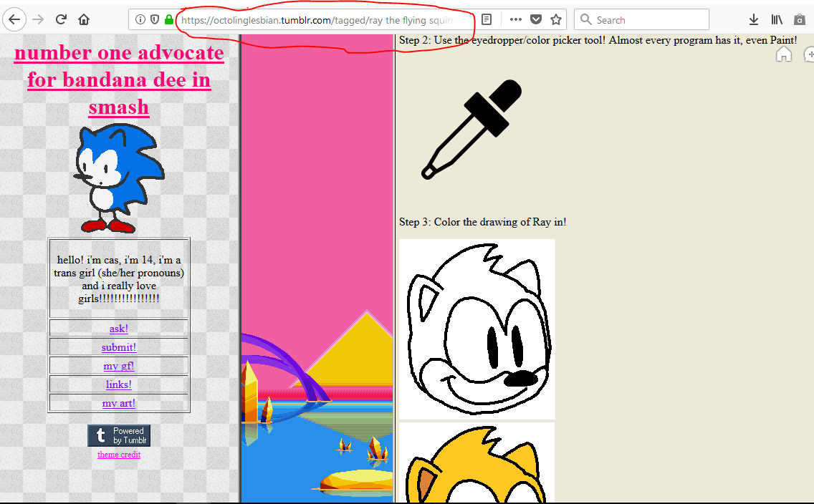Open tracking protection shield icon
Screen dimensions: 814x504
pyautogui.click(x=155, y=20)
